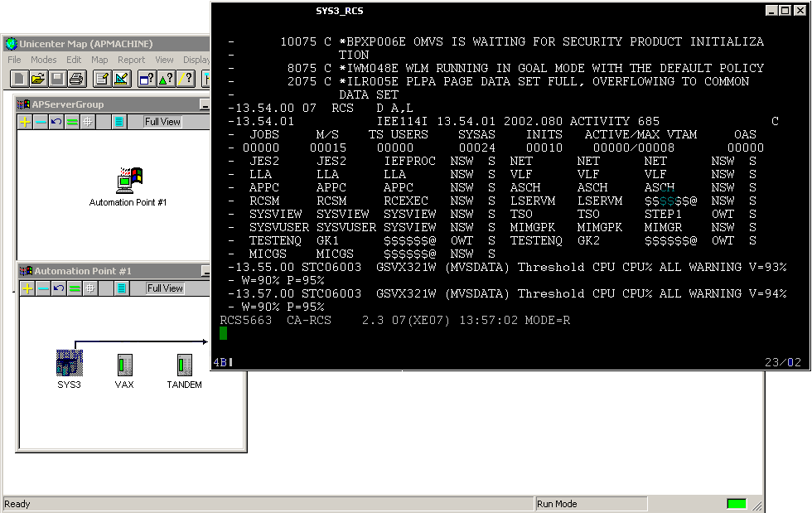Click yellow line question-mark icon

pos(186,79)
